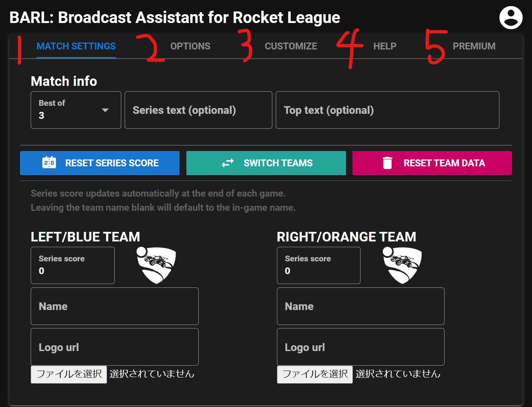The image size is (532, 407).
Task: Go to the Help tab
Action: 385,46
